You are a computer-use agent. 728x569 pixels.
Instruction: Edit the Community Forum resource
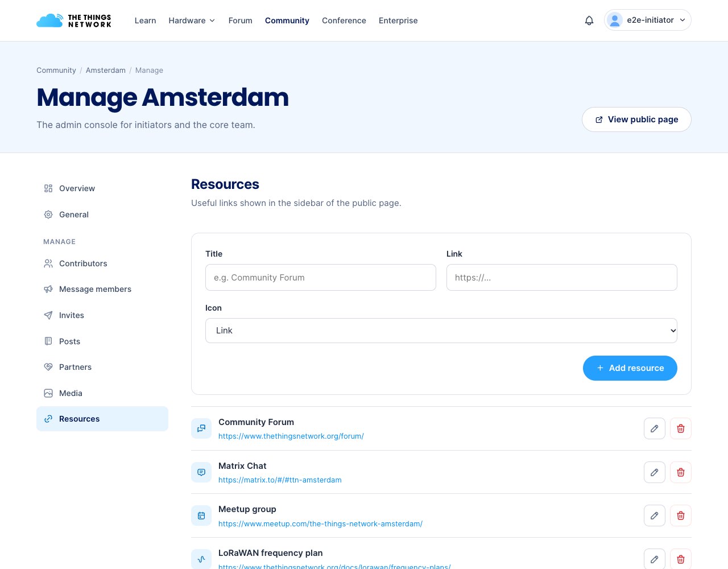pyautogui.click(x=655, y=428)
